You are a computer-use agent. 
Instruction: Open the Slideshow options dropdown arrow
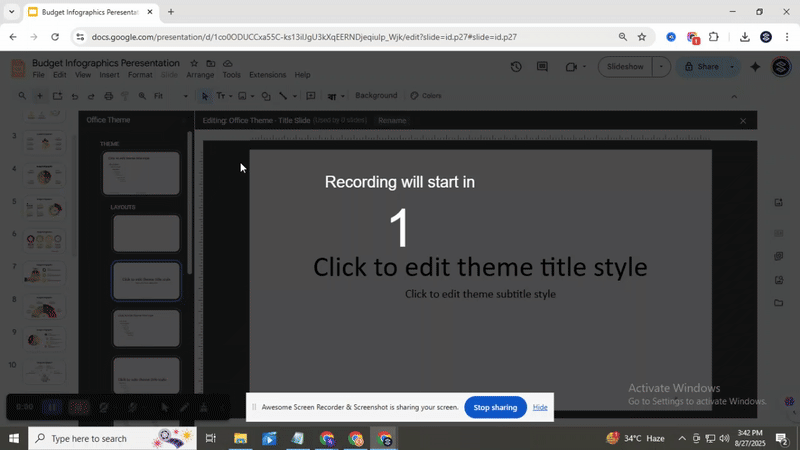pos(661,67)
